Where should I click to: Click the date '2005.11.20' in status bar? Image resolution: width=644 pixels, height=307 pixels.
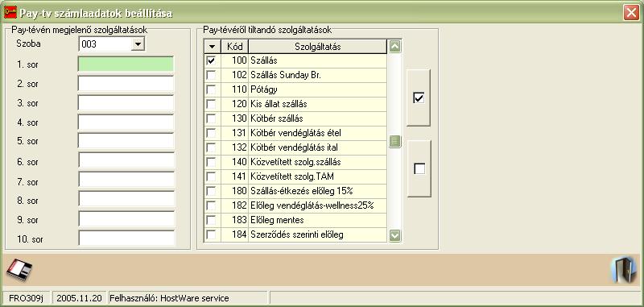pyautogui.click(x=79, y=298)
